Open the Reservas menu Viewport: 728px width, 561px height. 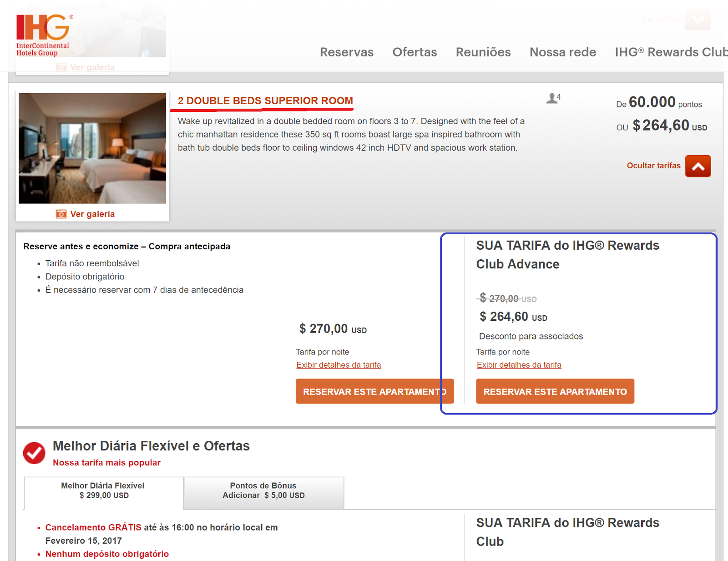point(347,52)
